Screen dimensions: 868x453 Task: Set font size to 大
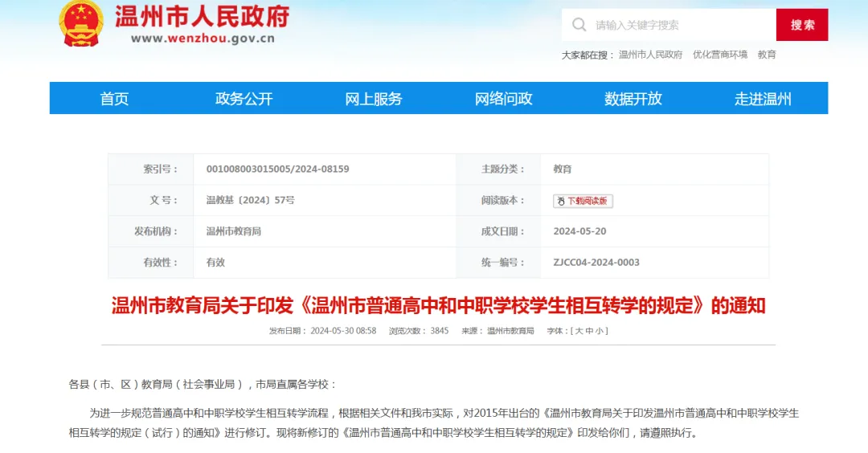pos(579,331)
